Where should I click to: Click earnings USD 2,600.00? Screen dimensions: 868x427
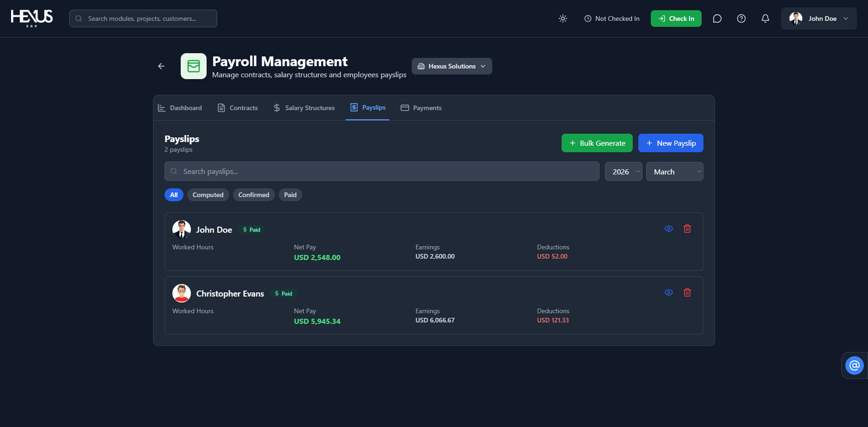pyautogui.click(x=435, y=256)
